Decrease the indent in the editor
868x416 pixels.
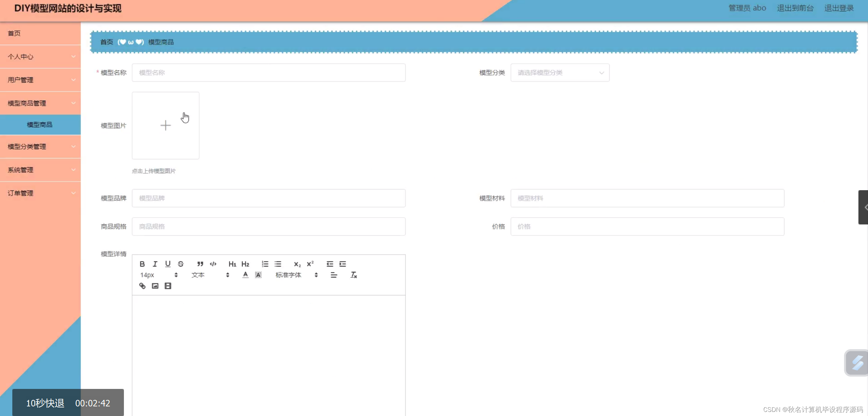pos(330,264)
